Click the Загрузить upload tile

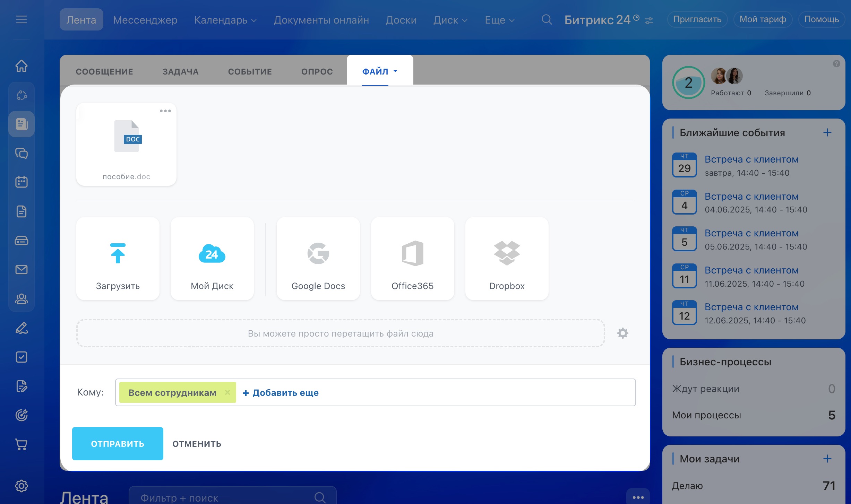click(x=118, y=259)
